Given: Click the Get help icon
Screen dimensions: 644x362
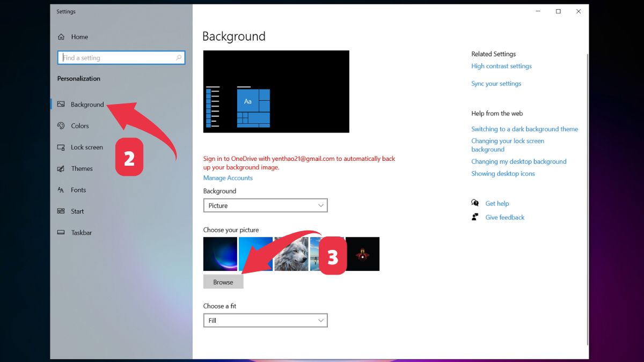Looking at the screenshot, I should [x=475, y=203].
